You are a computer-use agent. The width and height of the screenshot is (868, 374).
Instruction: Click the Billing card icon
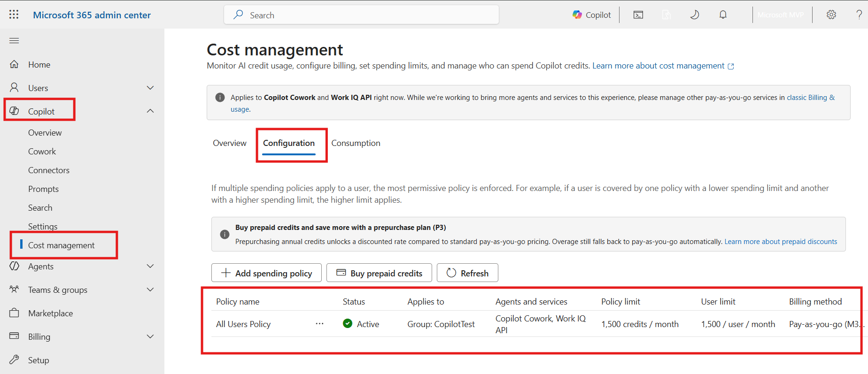(15, 336)
